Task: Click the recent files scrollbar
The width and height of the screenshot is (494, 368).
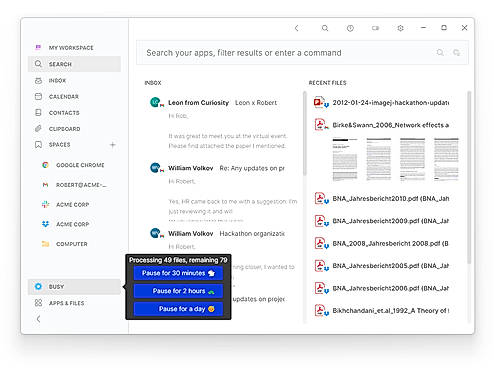Action: (x=469, y=177)
